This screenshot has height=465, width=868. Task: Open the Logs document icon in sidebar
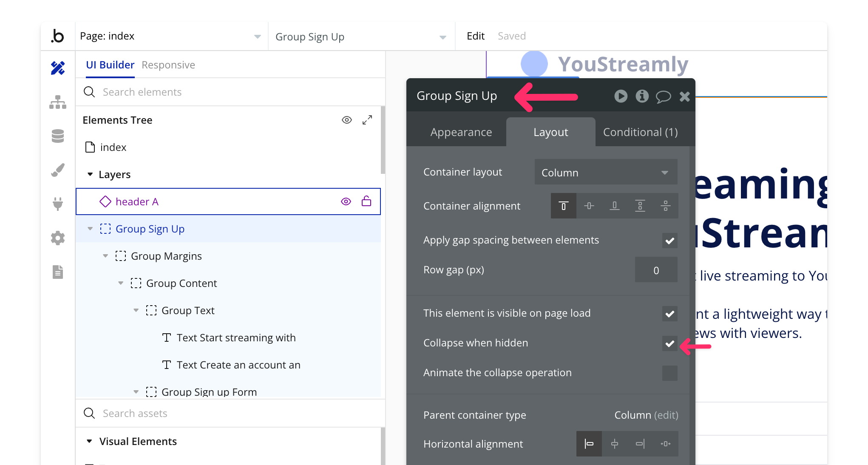(58, 272)
